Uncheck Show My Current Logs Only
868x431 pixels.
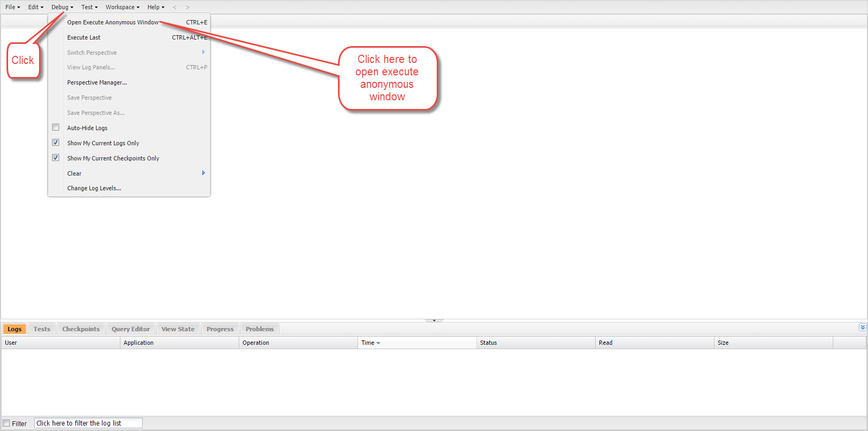point(55,143)
